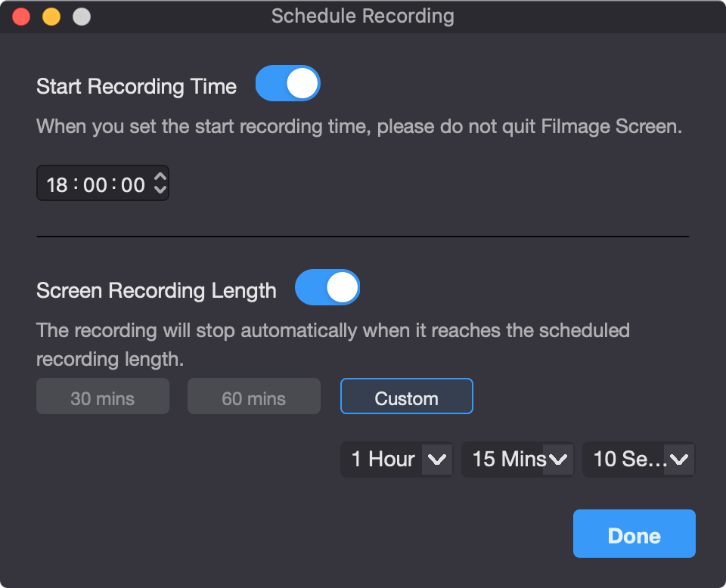This screenshot has width=726, height=588.
Task: Click the gray zoom window button
Action: 82,17
